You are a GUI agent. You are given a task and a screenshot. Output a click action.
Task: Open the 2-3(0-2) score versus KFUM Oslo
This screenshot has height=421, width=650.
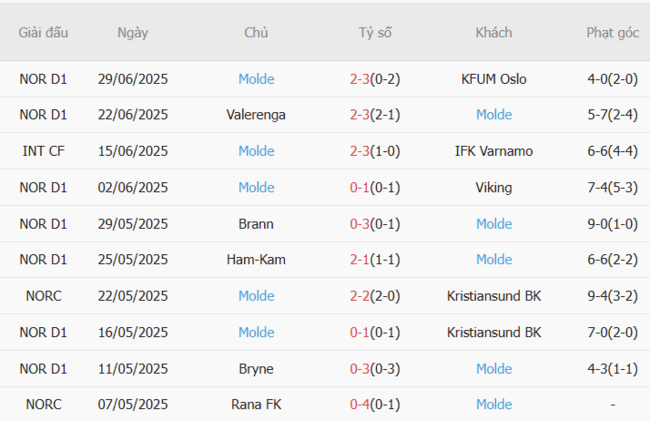375,79
